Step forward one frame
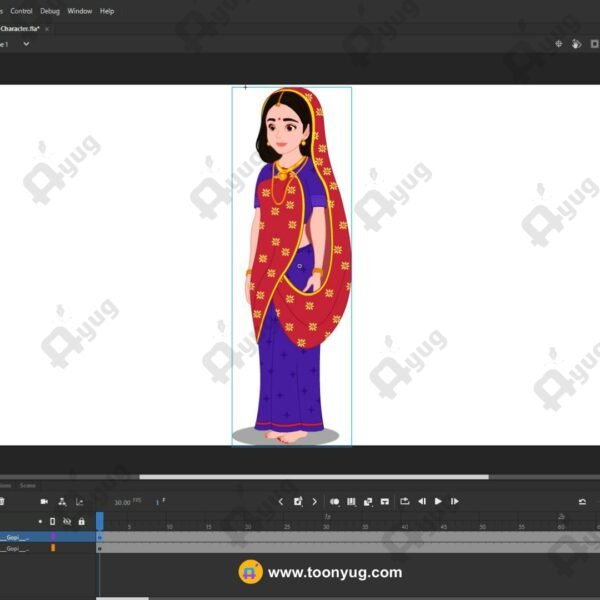The height and width of the screenshot is (600, 600). click(x=455, y=501)
